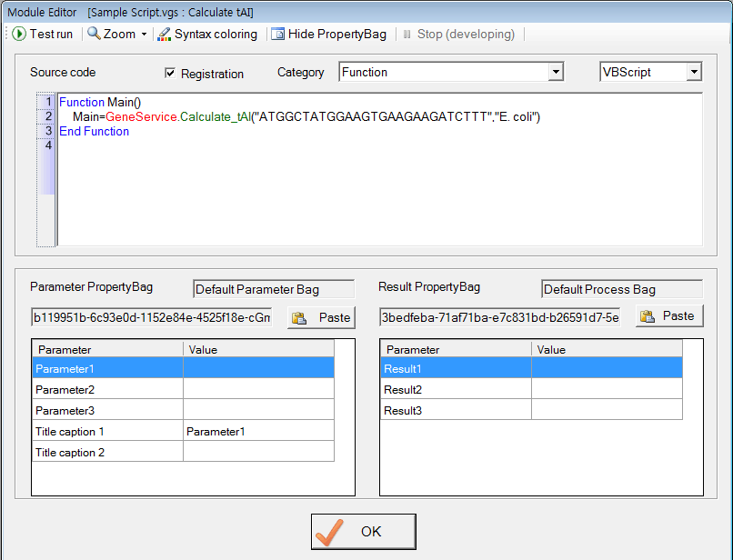
Task: Expand the Zoom dropdown arrow
Action: point(144,35)
